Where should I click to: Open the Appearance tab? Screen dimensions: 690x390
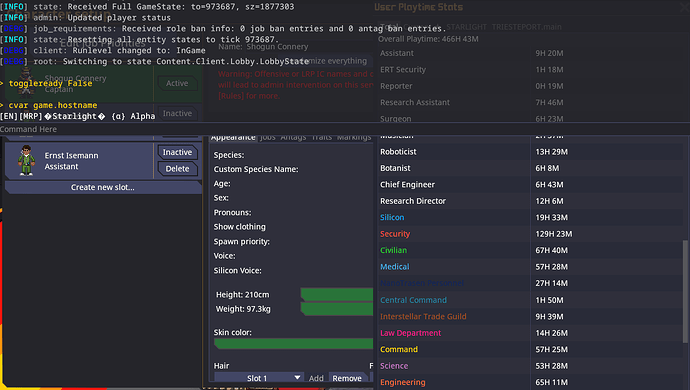click(233, 138)
